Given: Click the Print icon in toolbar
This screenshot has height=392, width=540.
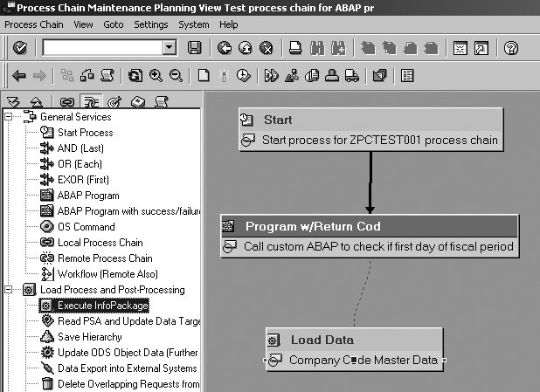Looking at the screenshot, I should pyautogui.click(x=296, y=47).
